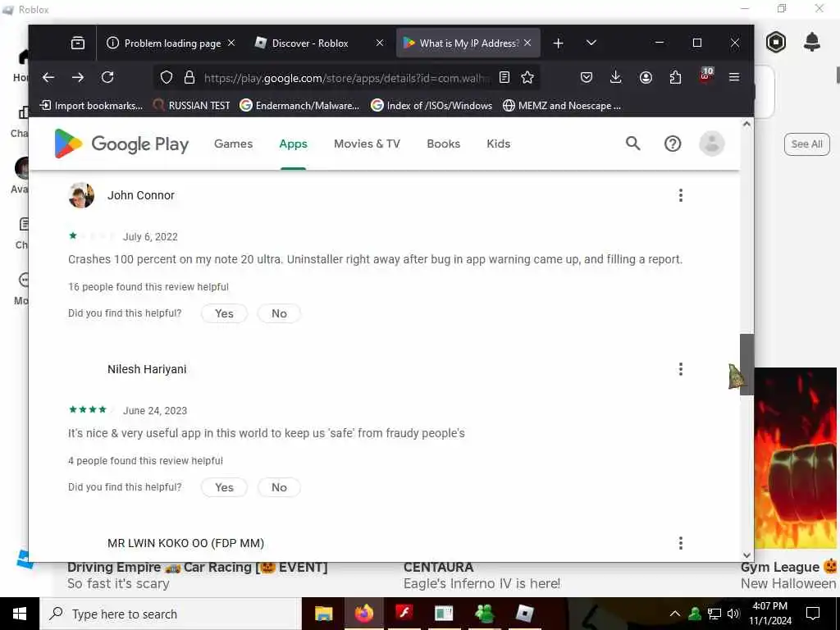Open options menu for Nilesh Hariyani review
This screenshot has width=840, height=630.
[x=681, y=369]
